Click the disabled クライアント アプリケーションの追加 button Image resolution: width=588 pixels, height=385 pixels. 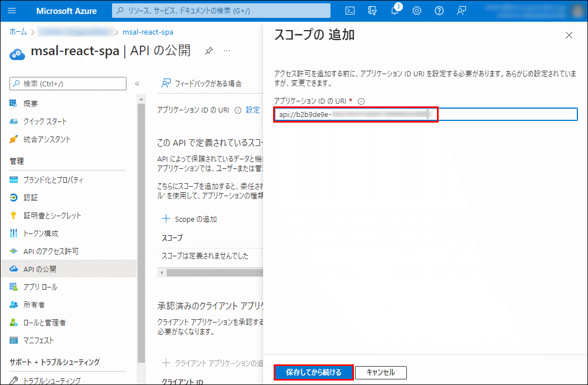(x=212, y=363)
